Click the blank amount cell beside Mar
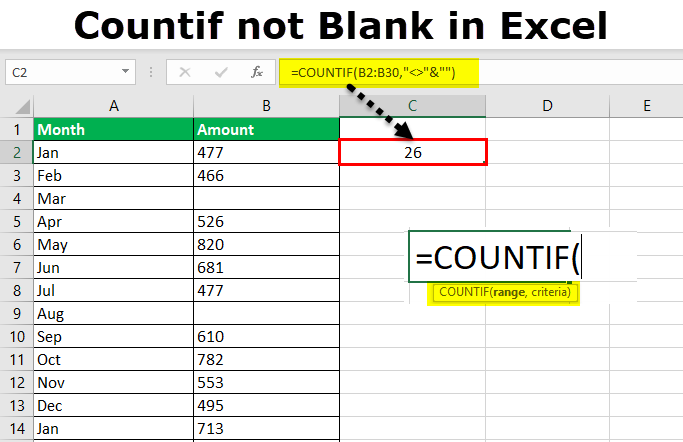This screenshot has height=442, width=683. (x=267, y=199)
